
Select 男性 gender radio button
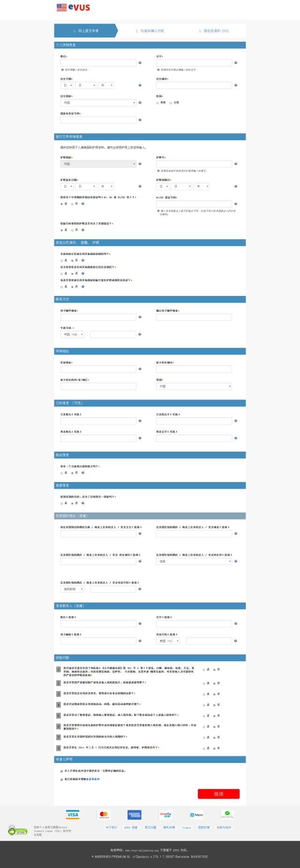157,103
